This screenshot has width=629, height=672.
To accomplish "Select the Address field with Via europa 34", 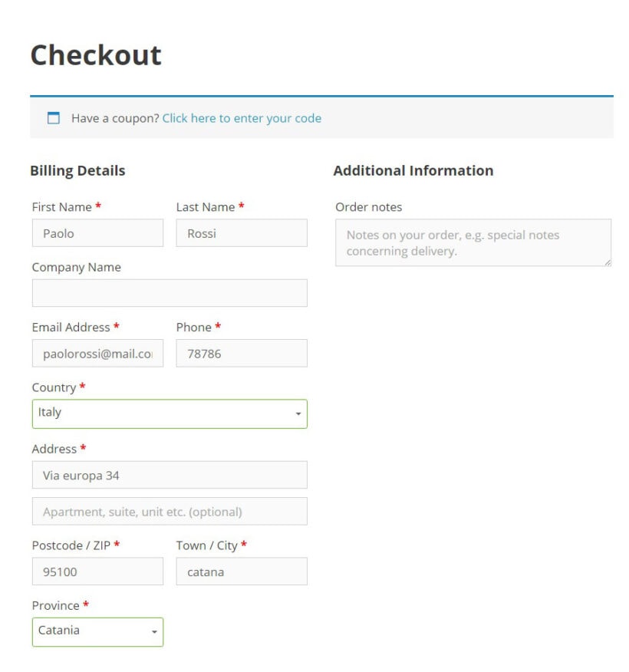I will click(169, 474).
